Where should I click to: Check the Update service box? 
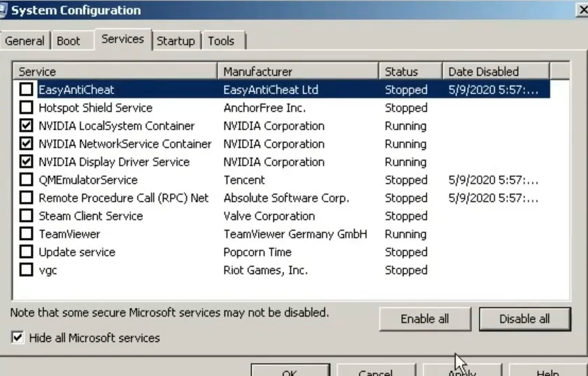coord(26,252)
